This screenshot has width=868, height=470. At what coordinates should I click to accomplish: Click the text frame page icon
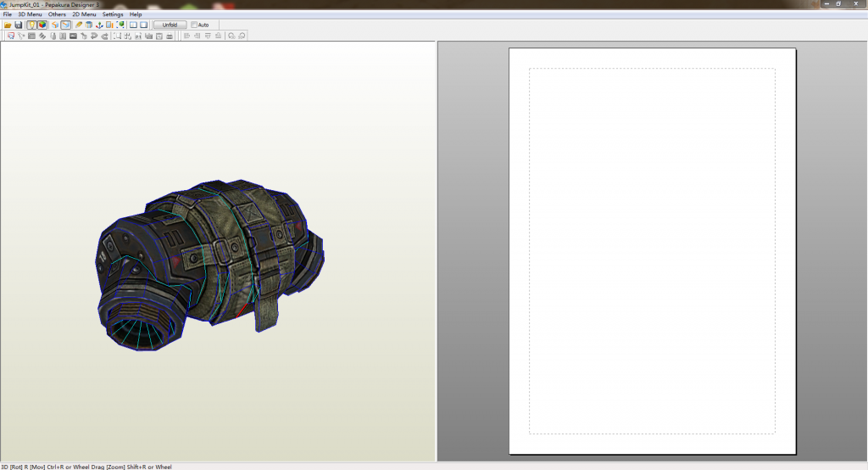pyautogui.click(x=159, y=36)
